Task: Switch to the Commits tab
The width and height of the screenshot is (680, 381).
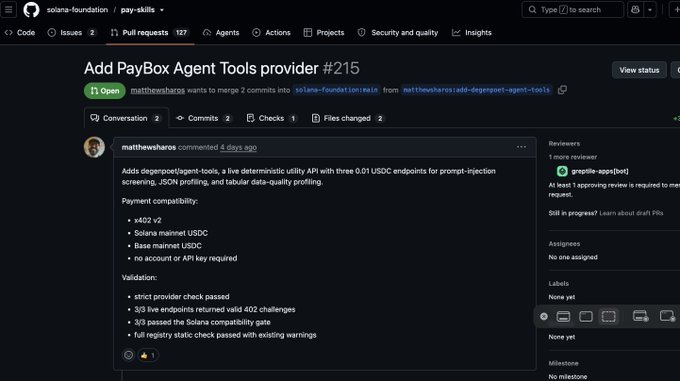Action: click(x=203, y=118)
